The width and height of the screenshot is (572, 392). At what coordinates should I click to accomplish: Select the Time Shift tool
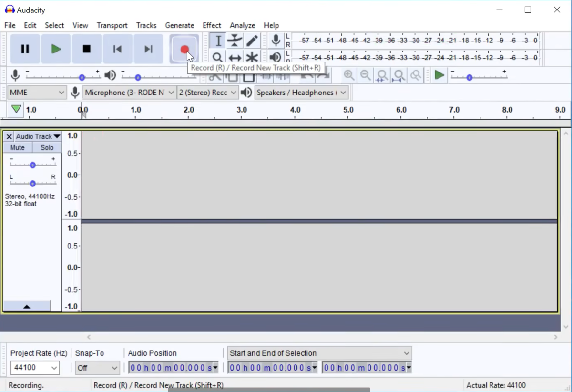235,57
